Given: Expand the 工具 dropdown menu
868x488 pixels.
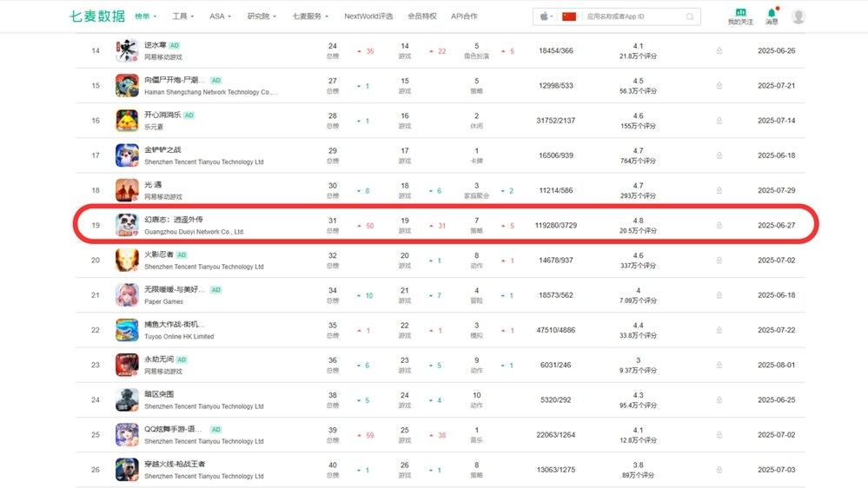Looking at the screenshot, I should click(182, 16).
